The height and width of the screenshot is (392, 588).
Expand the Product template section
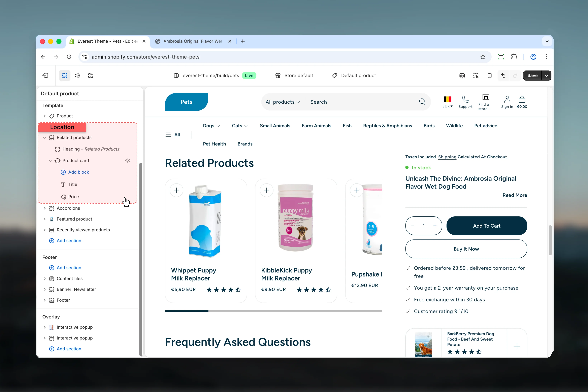[44, 116]
